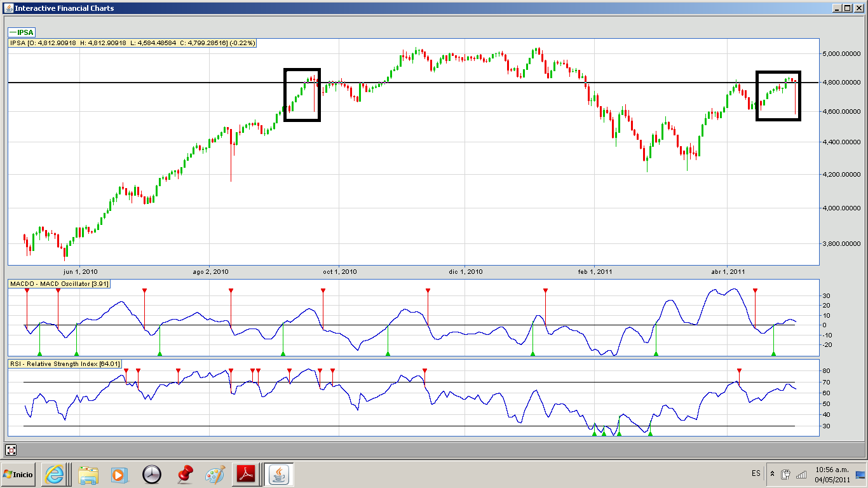Open Adobe Reader from the taskbar
The width and height of the screenshot is (868, 488).
coord(246,474)
